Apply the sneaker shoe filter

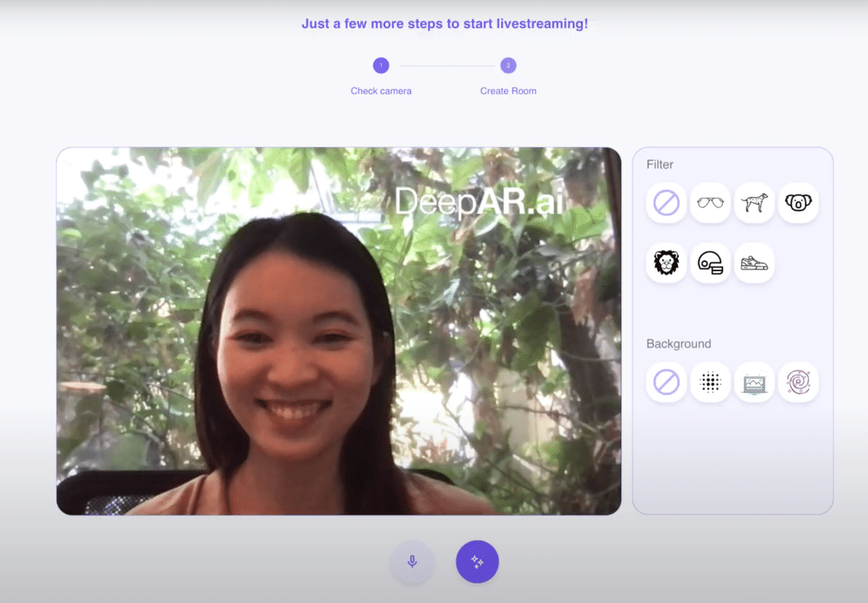754,263
